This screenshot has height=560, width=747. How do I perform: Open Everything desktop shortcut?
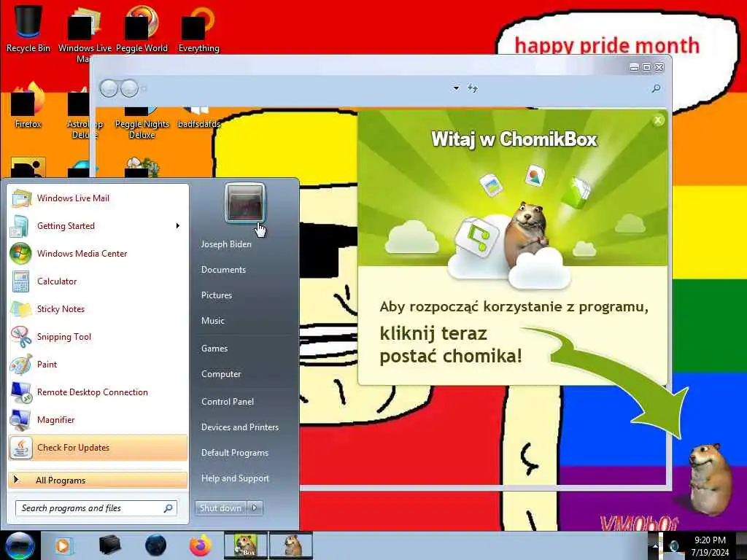tap(198, 28)
